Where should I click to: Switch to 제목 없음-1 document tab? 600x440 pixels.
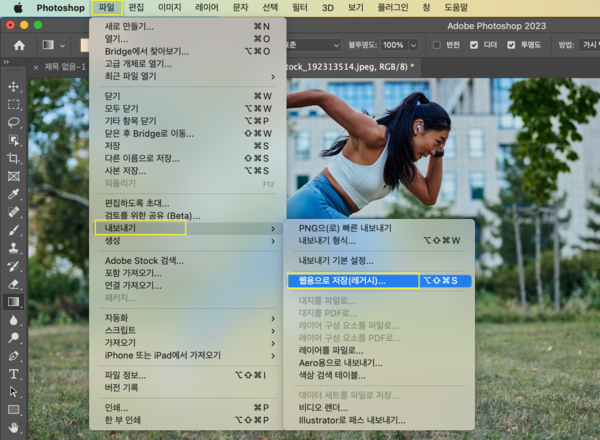[65, 67]
